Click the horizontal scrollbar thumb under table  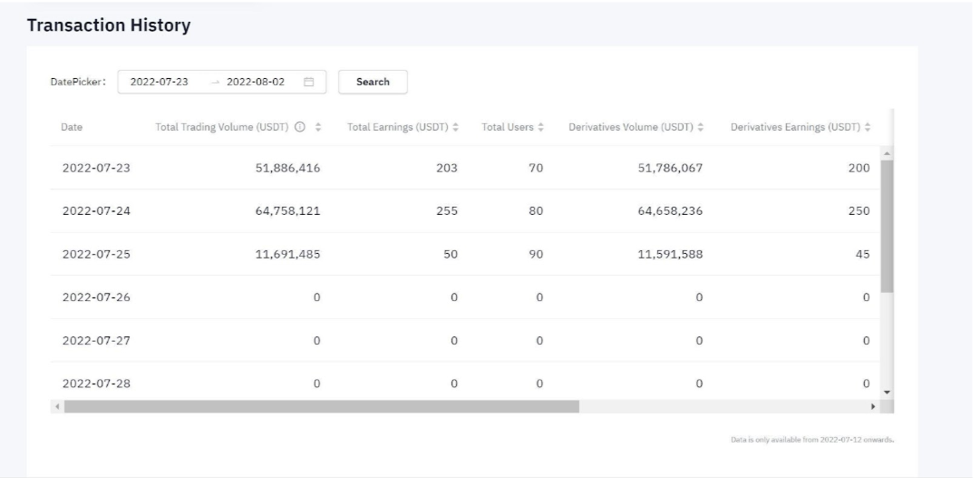click(321, 407)
